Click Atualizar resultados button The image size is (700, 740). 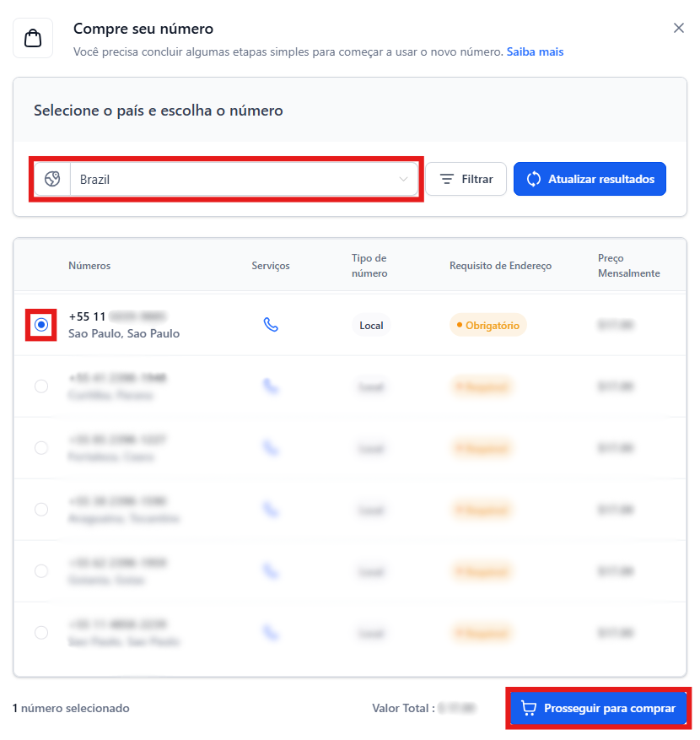[590, 179]
